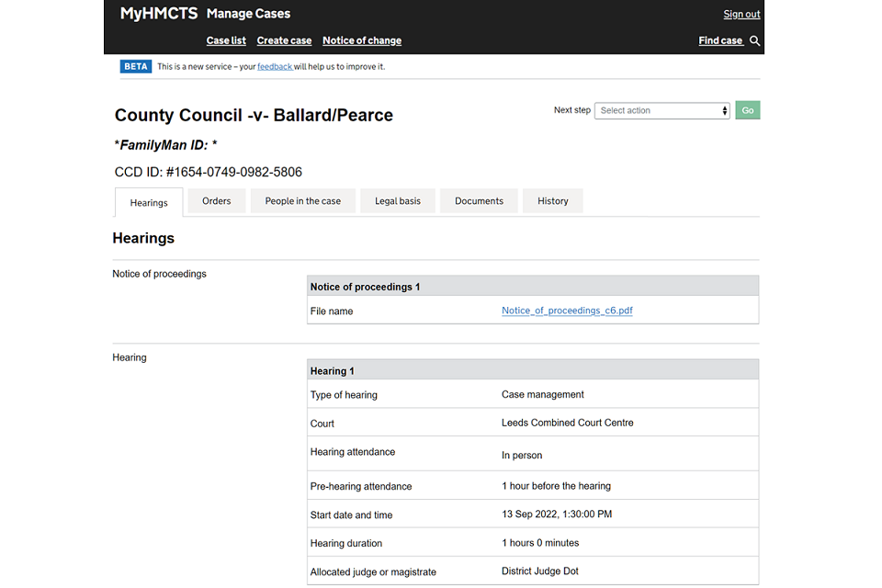Open Notice_of_proceedings_c6.pdf file link

click(567, 311)
